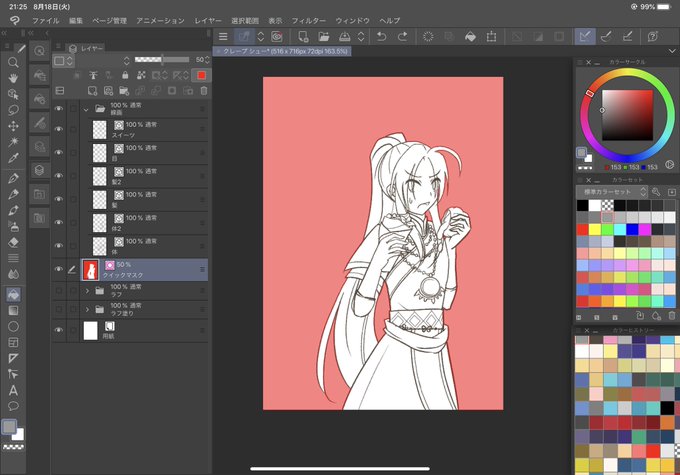680x475 pixels.
Task: Click the main drawing color swatch in toolbox
Action: coord(10,427)
